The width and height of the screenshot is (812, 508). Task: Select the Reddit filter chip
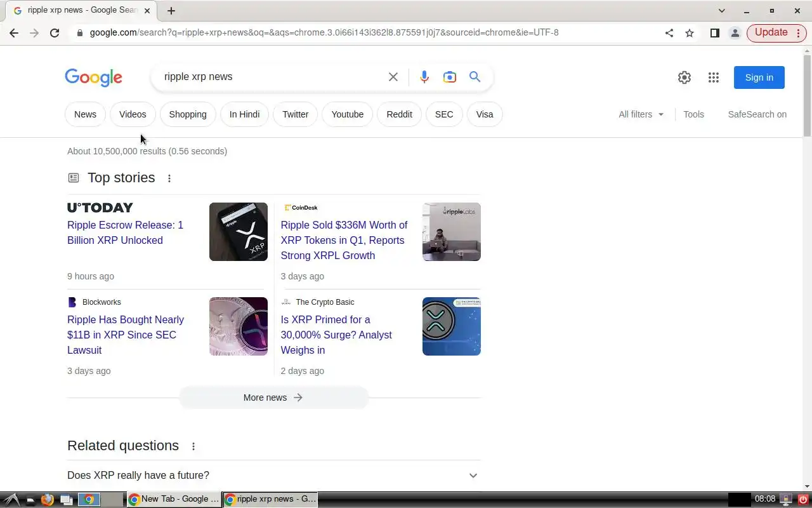click(x=399, y=114)
